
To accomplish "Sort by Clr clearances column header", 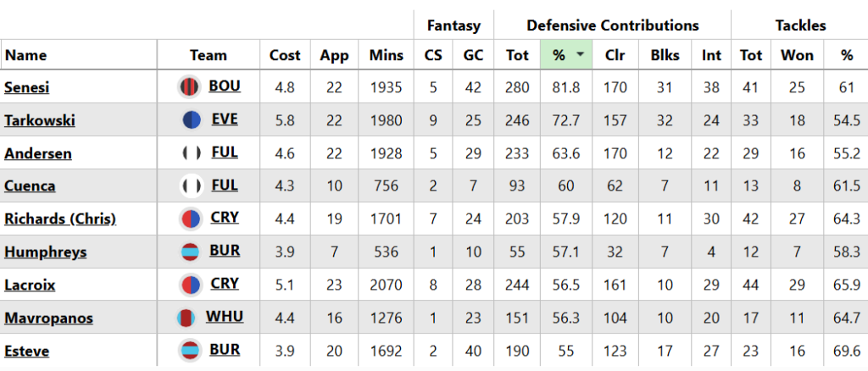I will 615,55.
